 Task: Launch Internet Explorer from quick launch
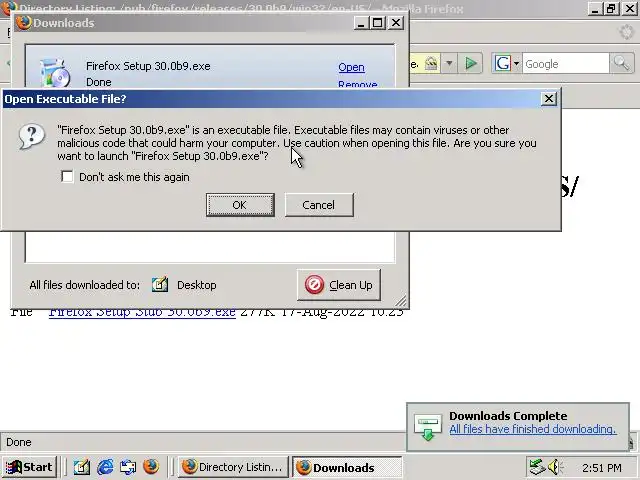coord(105,467)
